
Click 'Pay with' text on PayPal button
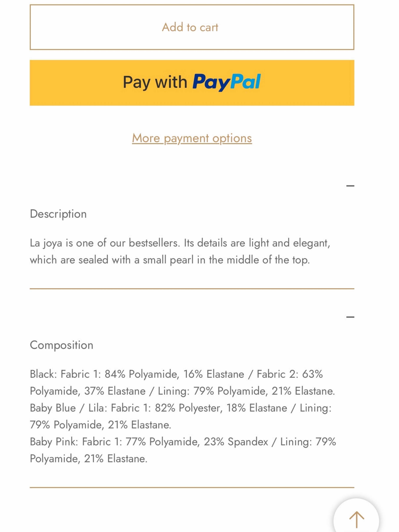[x=155, y=82]
